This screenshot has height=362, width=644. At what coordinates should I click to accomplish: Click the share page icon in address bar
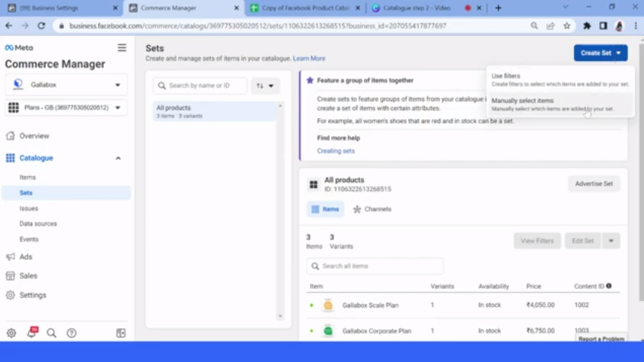(x=550, y=26)
